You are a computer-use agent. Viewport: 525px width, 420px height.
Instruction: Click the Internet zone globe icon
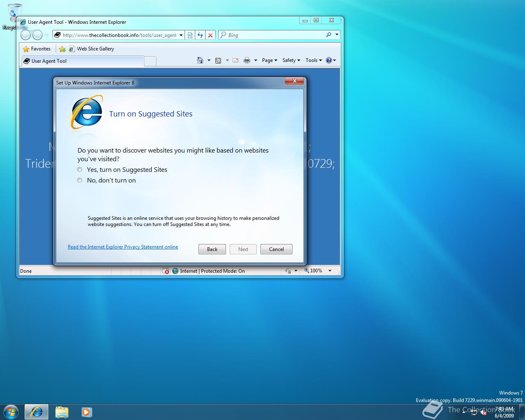[x=176, y=271]
